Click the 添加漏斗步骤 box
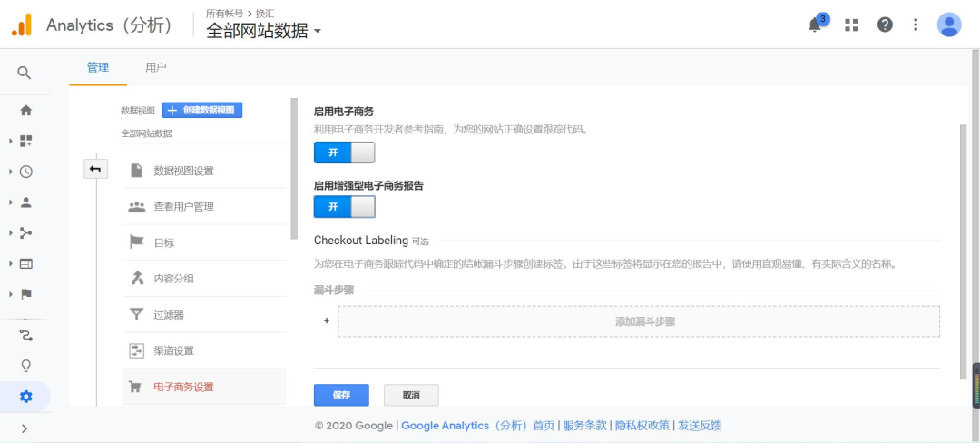The width and height of the screenshot is (980, 443). click(x=639, y=321)
